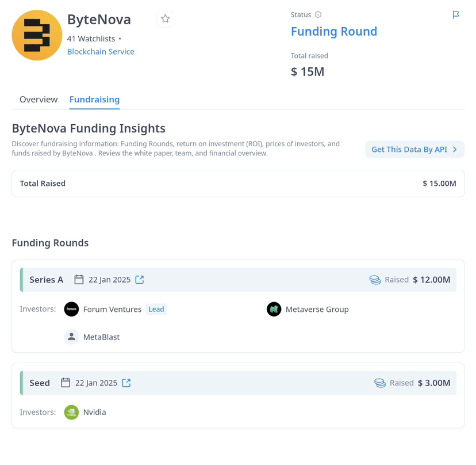This screenshot has height=465, width=476.
Task: Open Metaverse Group investor page
Action: point(317,310)
